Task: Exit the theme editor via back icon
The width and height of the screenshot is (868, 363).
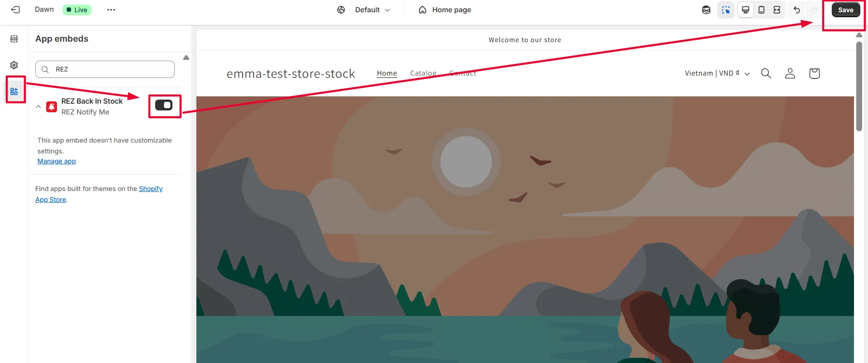Action: pyautogui.click(x=15, y=10)
